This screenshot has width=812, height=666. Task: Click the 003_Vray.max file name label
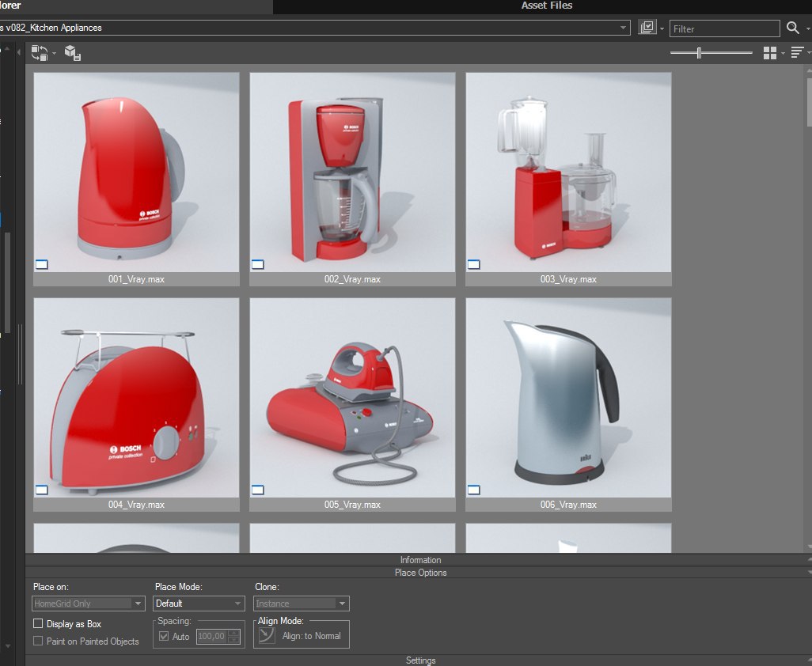(x=568, y=279)
